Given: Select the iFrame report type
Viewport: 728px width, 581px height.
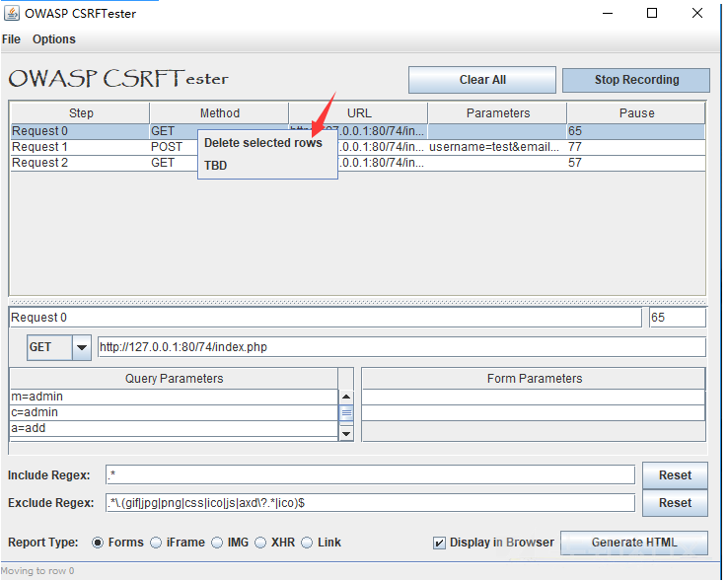Looking at the screenshot, I should coord(156,543).
